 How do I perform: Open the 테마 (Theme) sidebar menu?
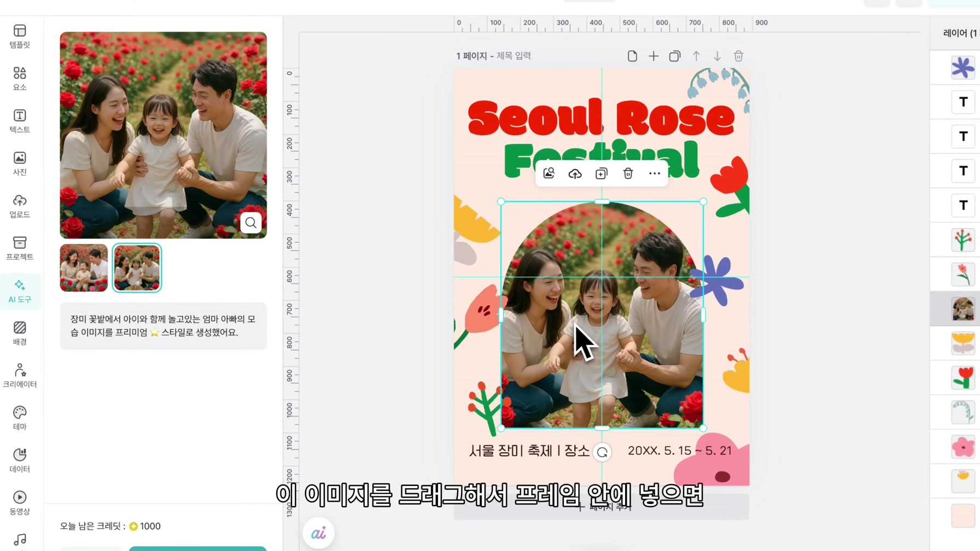[20, 418]
